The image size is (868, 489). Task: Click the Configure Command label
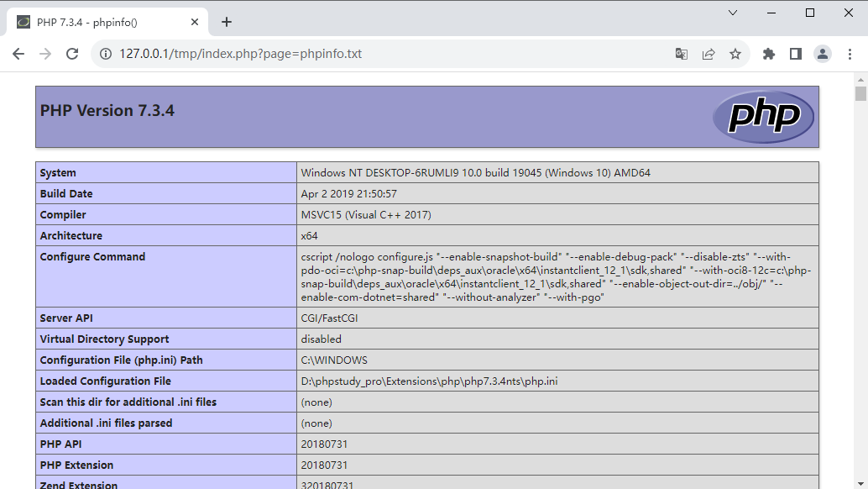92,257
